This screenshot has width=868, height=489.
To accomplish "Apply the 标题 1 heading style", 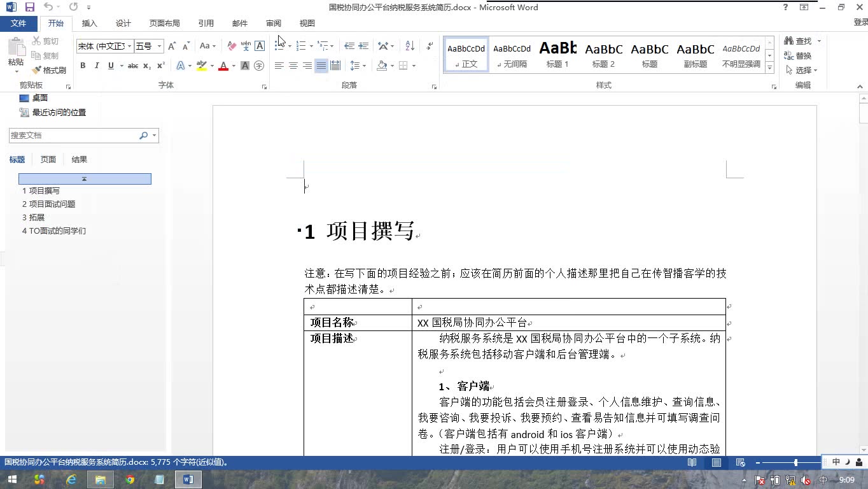I will (x=557, y=53).
